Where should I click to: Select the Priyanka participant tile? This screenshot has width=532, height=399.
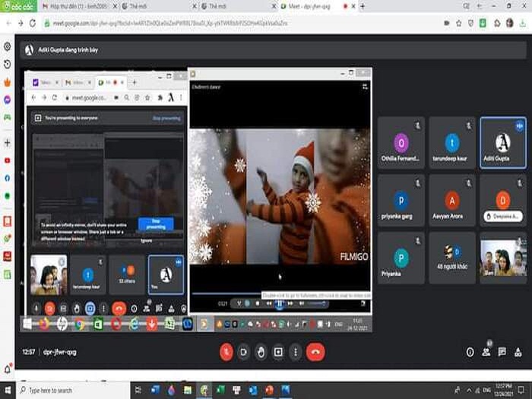tap(401, 258)
